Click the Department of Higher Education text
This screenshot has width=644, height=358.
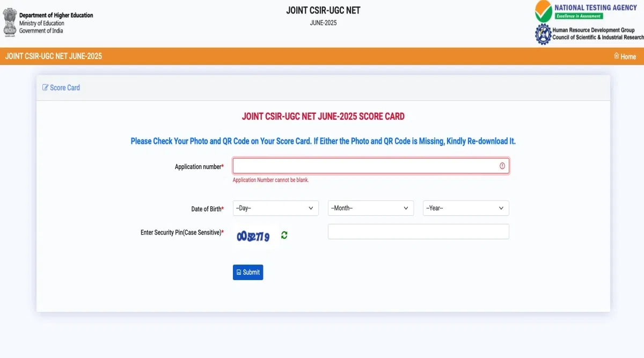click(x=56, y=16)
